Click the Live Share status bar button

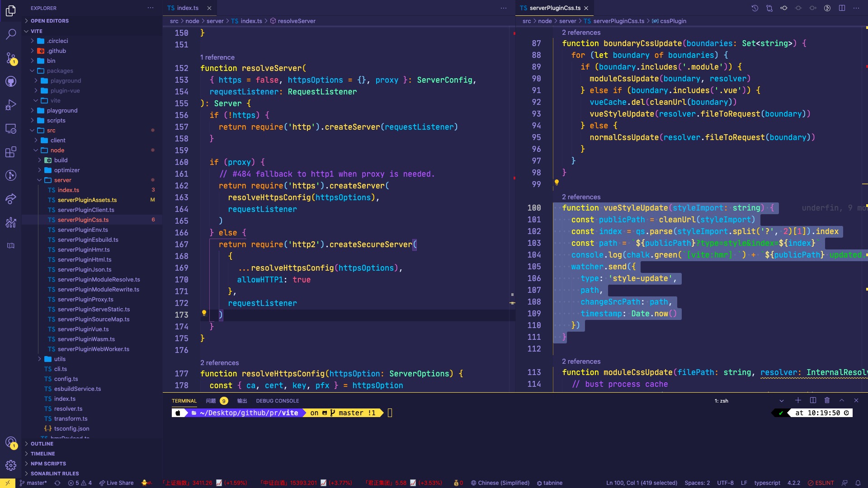click(x=117, y=483)
